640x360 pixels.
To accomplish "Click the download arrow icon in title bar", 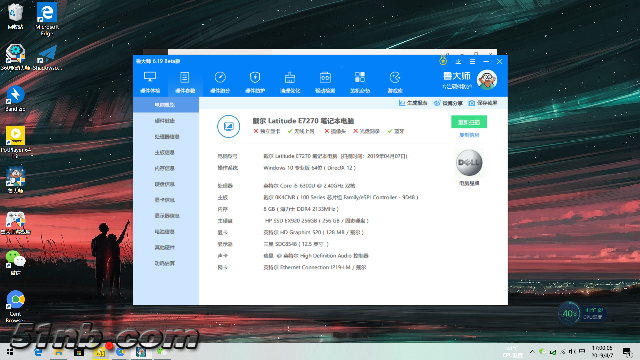I will (458, 62).
